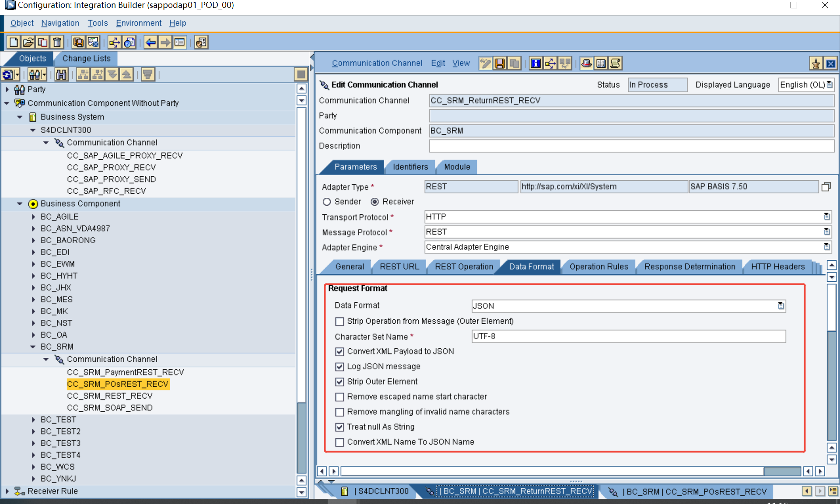Screen dimensions: 840x504
Task: Open the Message Protocol dropdown
Action: (827, 232)
